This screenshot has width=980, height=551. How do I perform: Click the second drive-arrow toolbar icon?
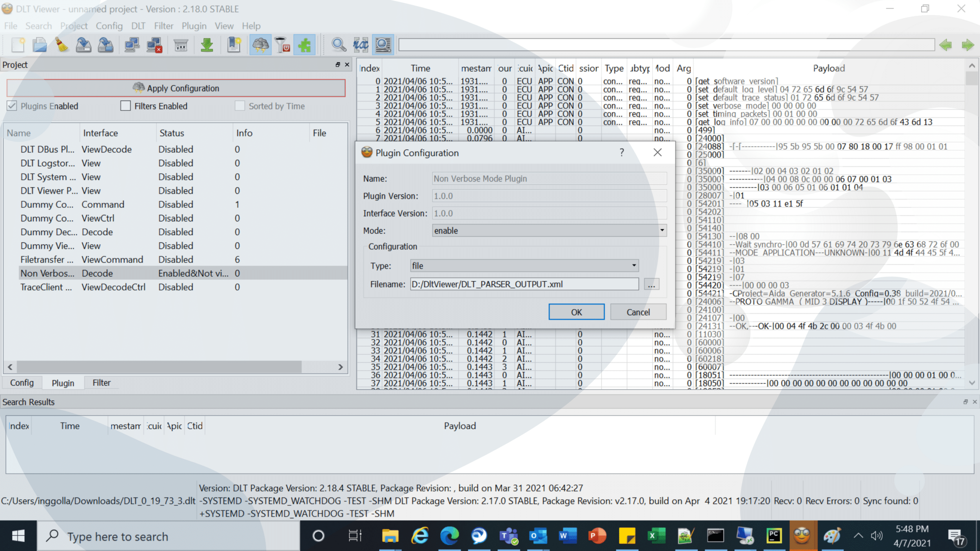click(105, 45)
